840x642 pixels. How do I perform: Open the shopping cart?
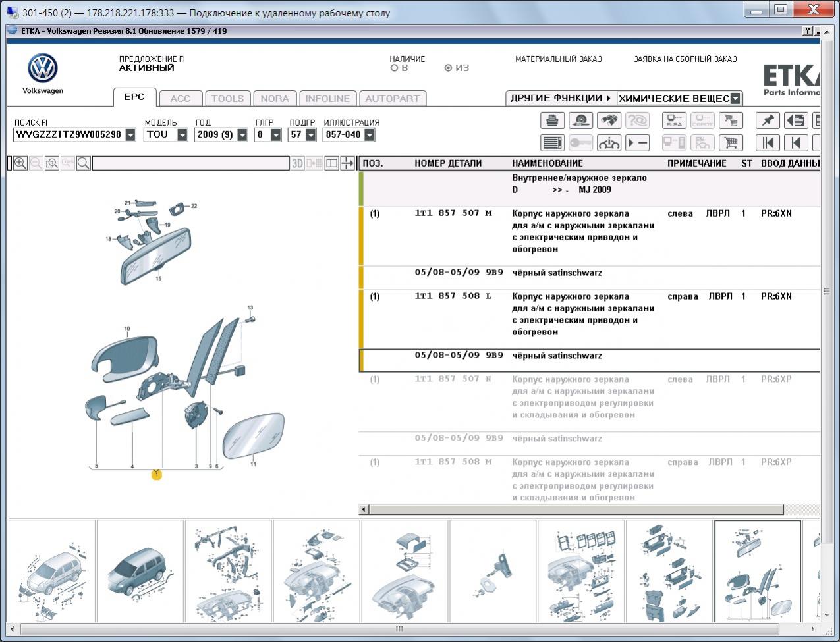pos(730,143)
